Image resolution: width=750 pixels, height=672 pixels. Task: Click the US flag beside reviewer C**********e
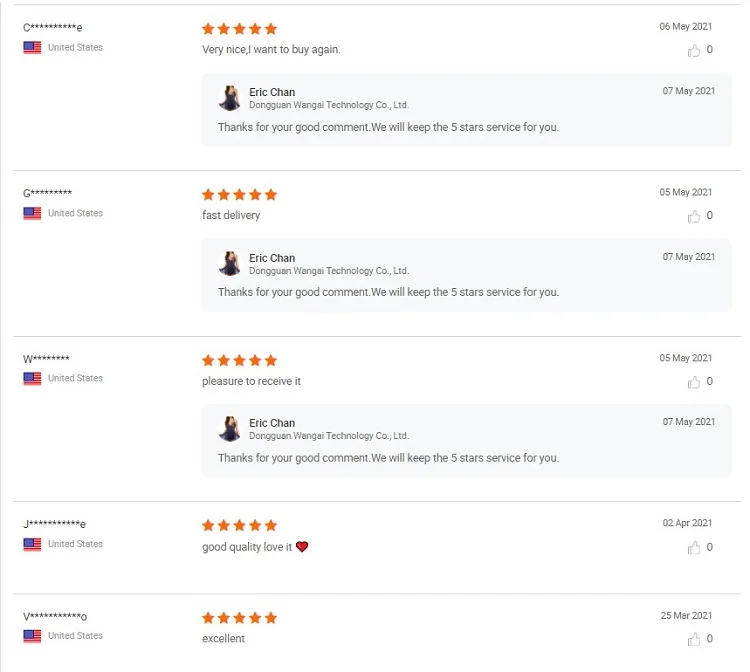[x=32, y=47]
